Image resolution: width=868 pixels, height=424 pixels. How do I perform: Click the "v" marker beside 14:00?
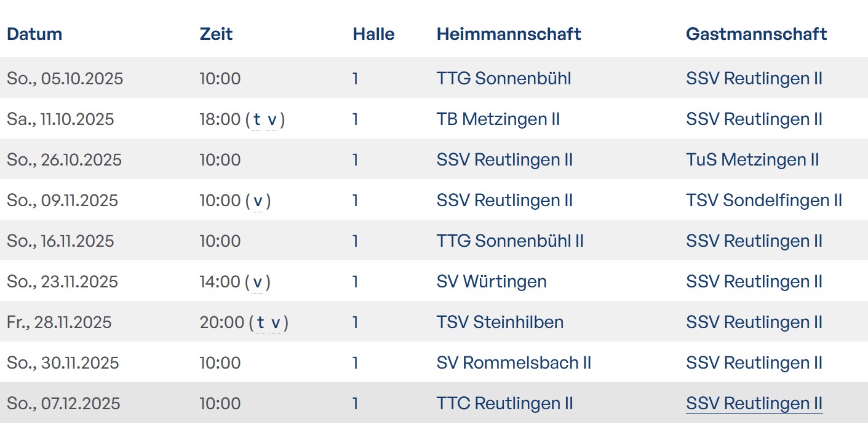click(258, 282)
